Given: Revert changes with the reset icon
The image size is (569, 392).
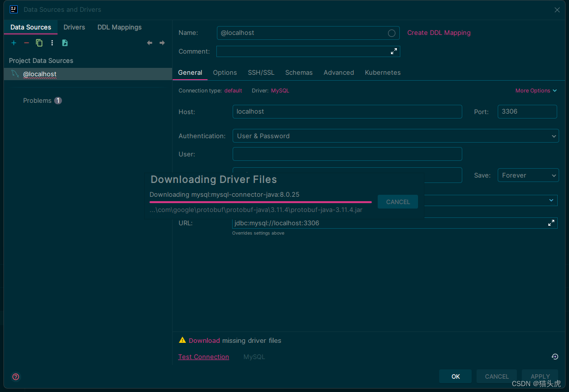Looking at the screenshot, I should pos(555,357).
